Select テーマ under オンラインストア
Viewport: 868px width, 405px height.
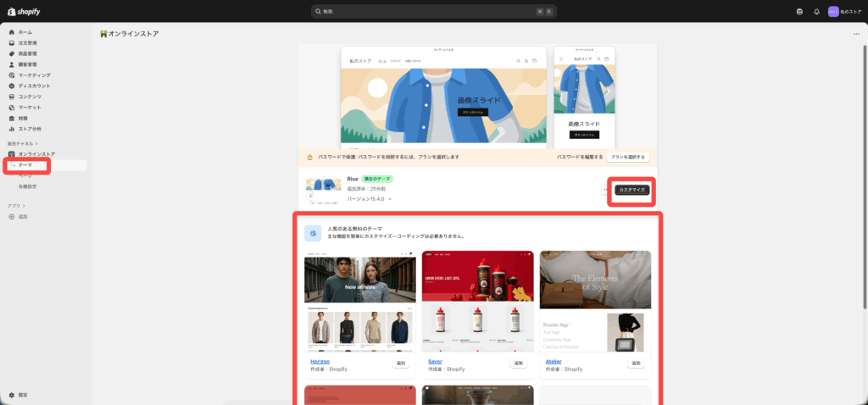point(25,165)
